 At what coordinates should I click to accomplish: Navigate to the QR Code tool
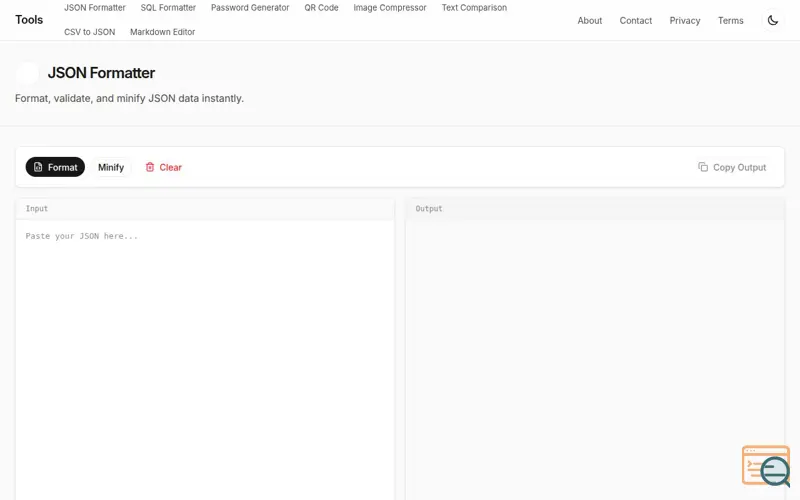pyautogui.click(x=321, y=8)
